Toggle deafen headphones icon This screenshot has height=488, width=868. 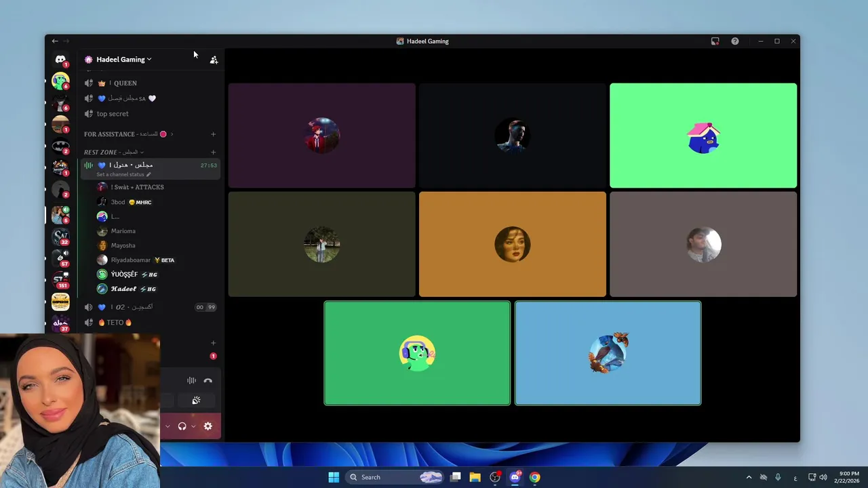tap(182, 426)
